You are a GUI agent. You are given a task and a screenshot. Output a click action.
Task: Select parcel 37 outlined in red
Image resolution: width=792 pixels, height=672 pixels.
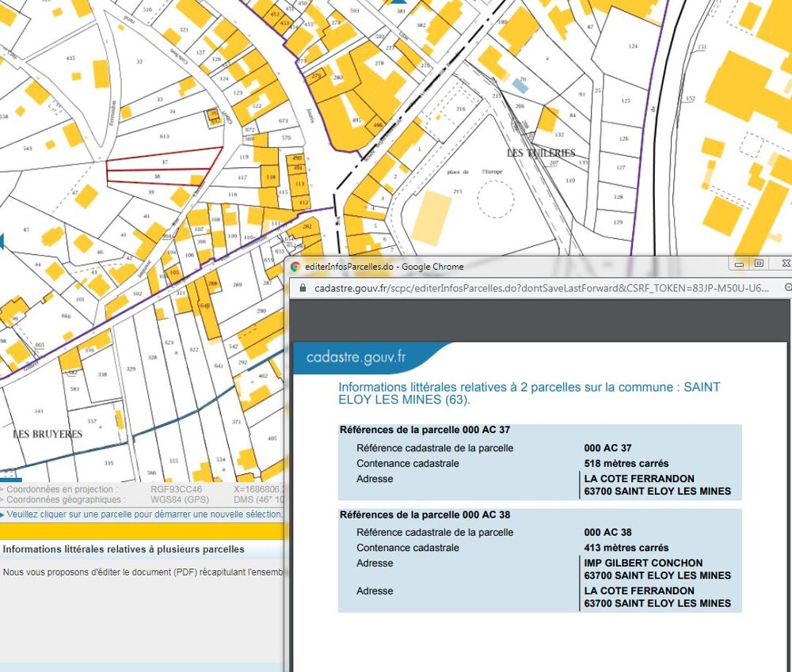(165, 161)
